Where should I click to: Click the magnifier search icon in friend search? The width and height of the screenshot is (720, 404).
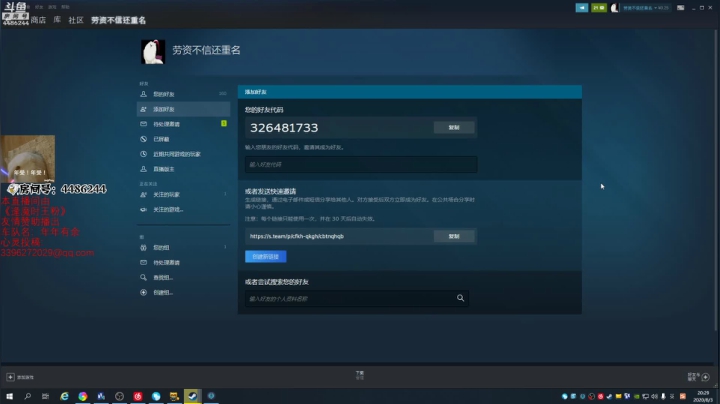pyautogui.click(x=460, y=298)
